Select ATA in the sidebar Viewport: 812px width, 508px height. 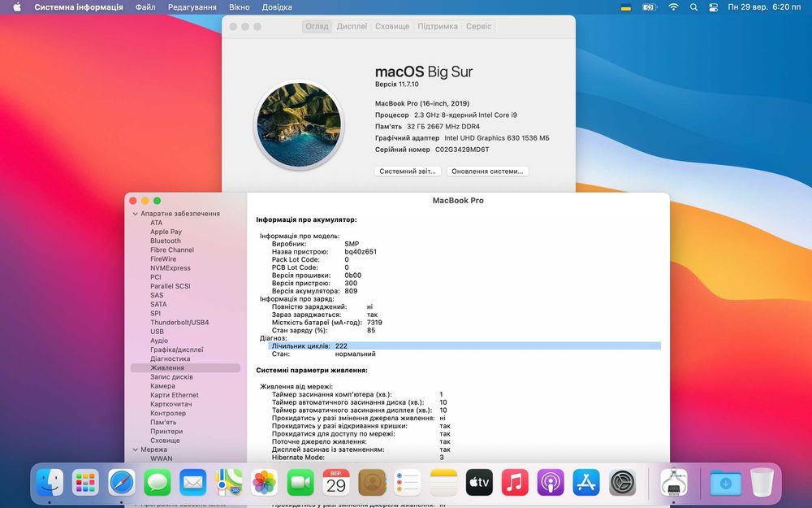(157, 223)
